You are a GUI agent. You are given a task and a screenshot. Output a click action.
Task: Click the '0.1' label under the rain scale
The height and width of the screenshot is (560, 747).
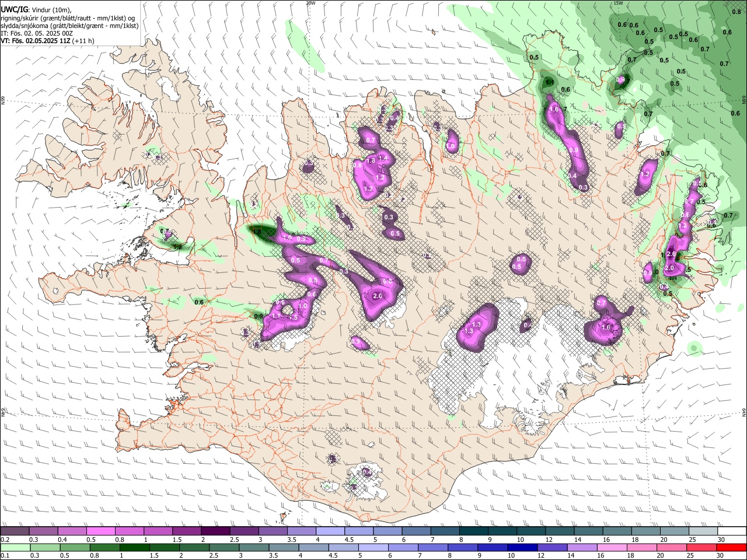click(x=5, y=555)
